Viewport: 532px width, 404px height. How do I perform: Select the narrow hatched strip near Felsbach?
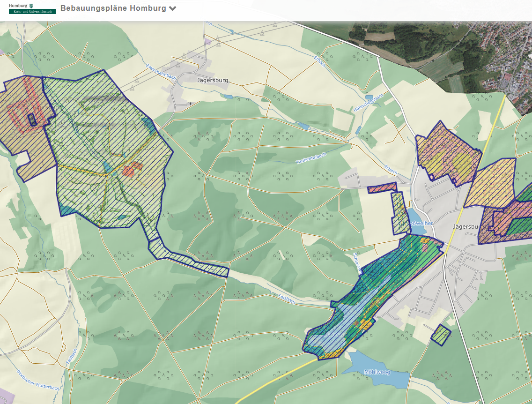click(x=187, y=259)
